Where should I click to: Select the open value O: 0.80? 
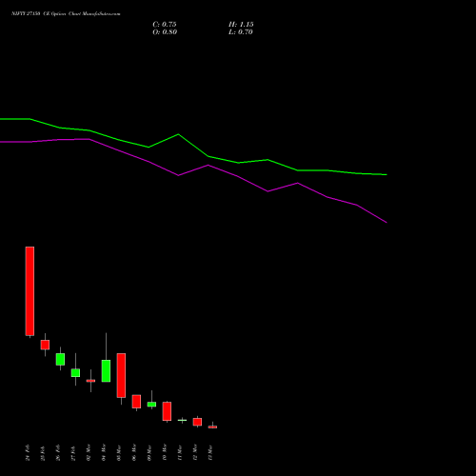(x=165, y=32)
